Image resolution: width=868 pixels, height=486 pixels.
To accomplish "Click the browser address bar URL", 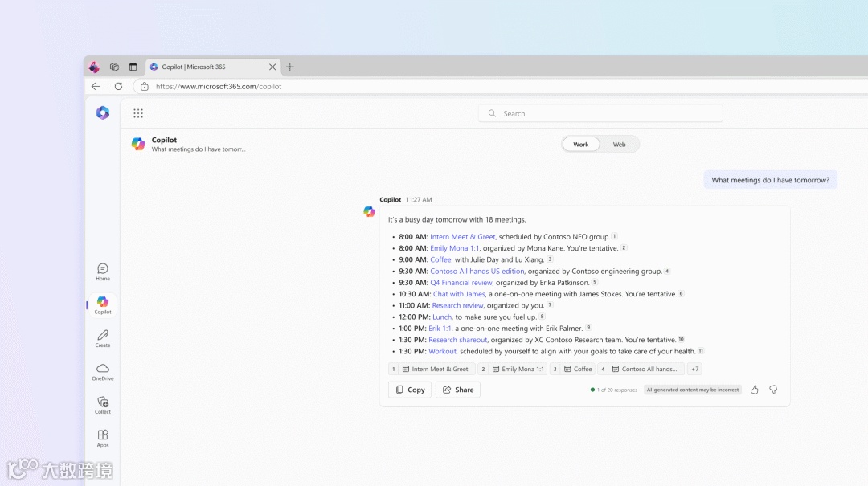I will pos(219,86).
